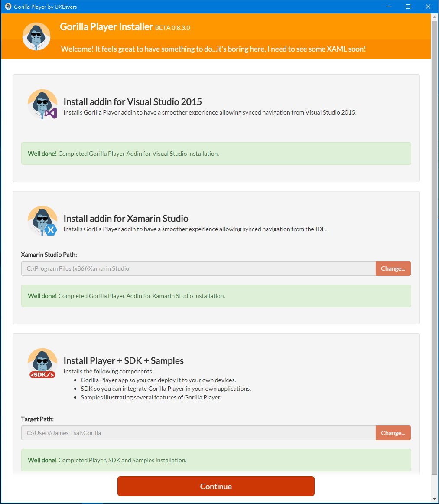Click the title bar Gorilla Player app icon
439x504 pixels.
click(8, 7)
